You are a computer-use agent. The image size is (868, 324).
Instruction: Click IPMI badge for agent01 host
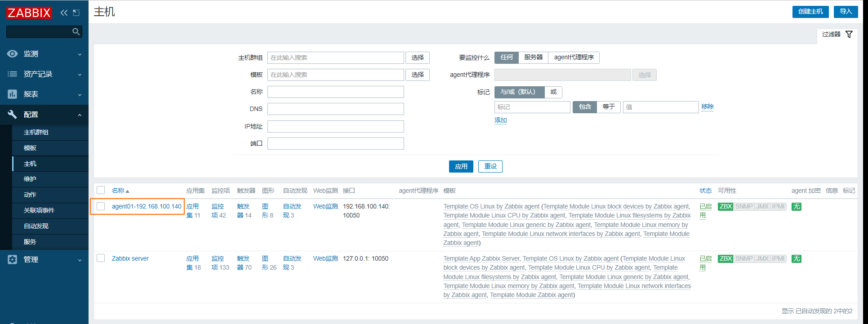(778, 207)
